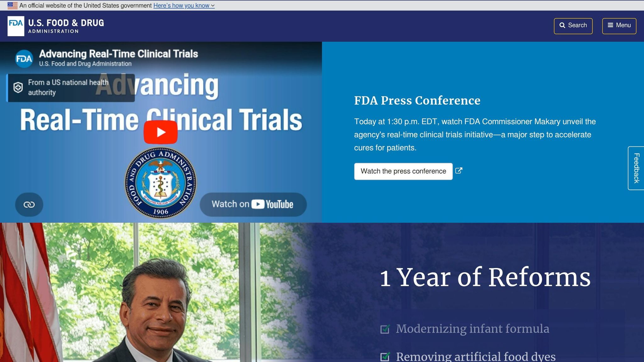This screenshot has height=362, width=644.
Task: Click the U.S. Food & Drug Administration wordmark
Action: click(x=66, y=26)
